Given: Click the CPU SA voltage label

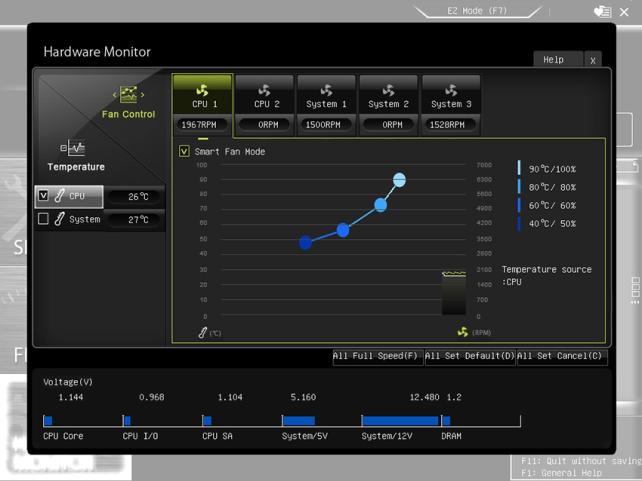Looking at the screenshot, I should pyautogui.click(x=217, y=436).
